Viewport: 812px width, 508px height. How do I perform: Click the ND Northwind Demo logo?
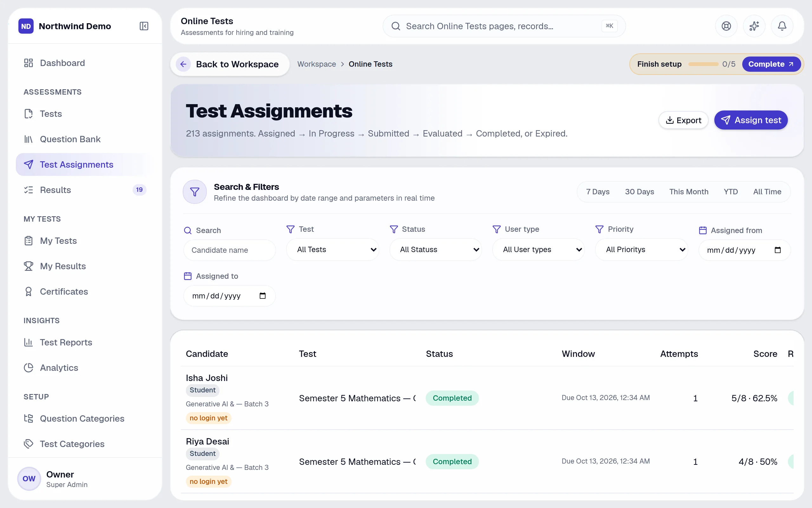tap(26, 26)
